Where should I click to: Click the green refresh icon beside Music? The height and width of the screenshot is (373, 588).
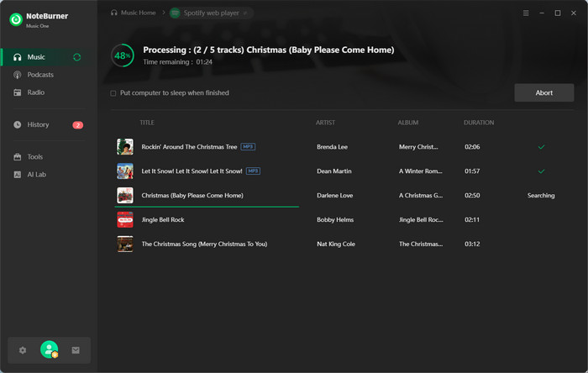(77, 57)
